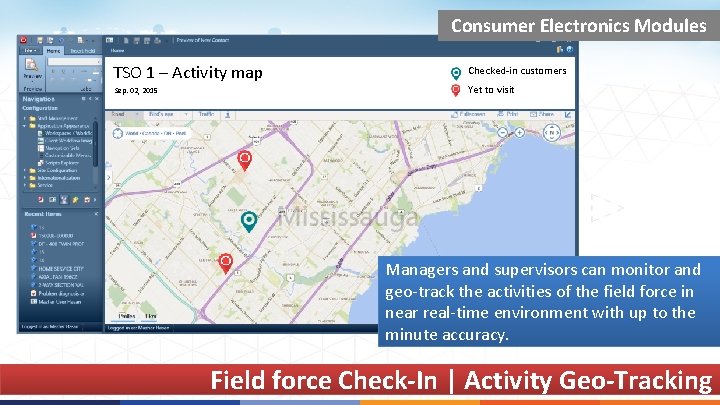Screen dimensions: 720x405
Task: Open DC - 400 TWIN recent item
Action: click(x=57, y=244)
